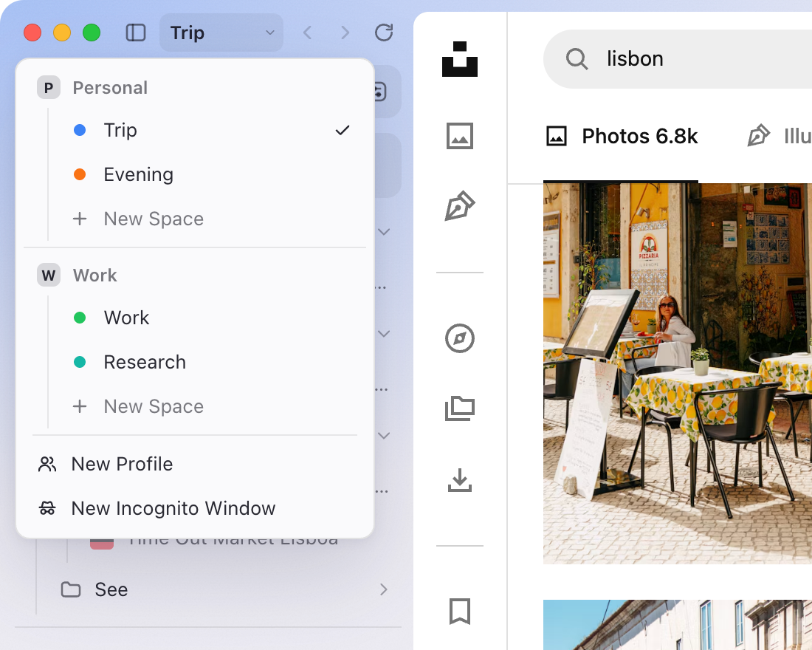The width and height of the screenshot is (812, 650).
Task: Click the lisbon search field
Action: pos(678,59)
